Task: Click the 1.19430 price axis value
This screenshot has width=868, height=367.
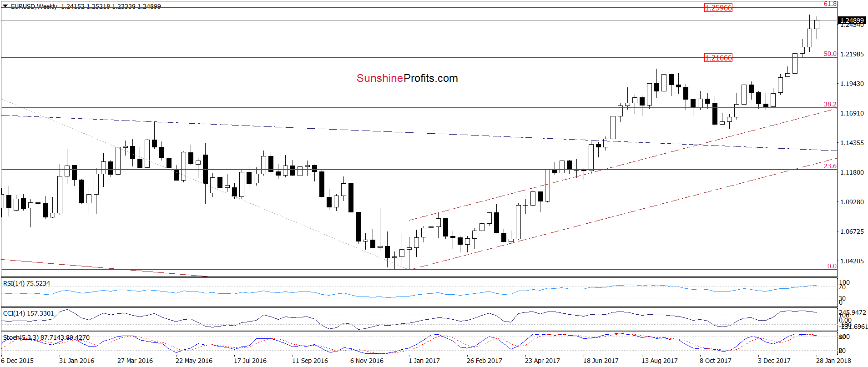Action: pyautogui.click(x=852, y=84)
